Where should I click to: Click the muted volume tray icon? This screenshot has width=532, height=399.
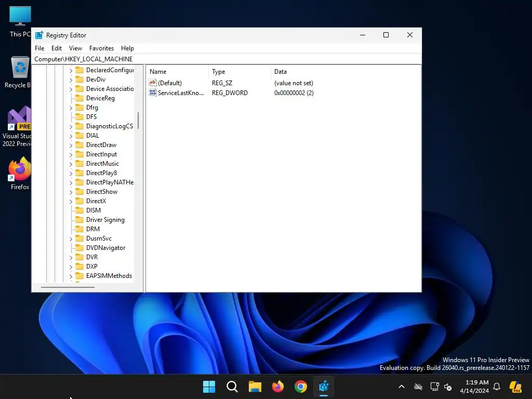point(448,387)
